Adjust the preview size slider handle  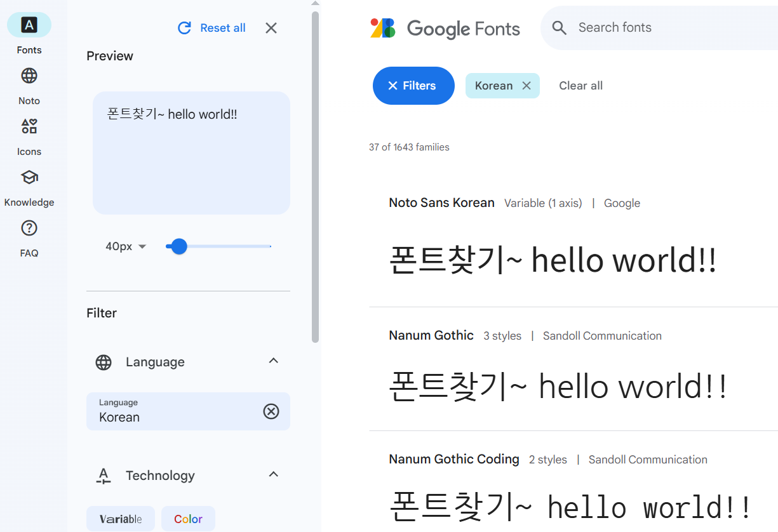(179, 246)
